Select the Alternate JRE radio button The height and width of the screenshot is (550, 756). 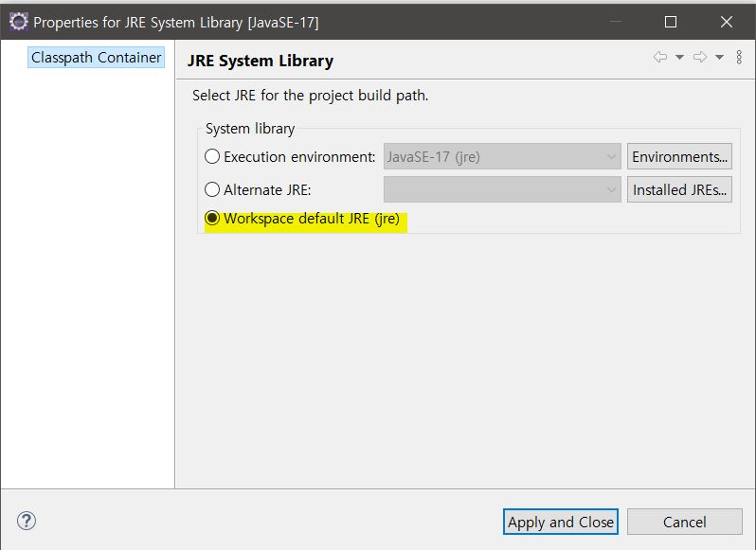pyautogui.click(x=212, y=189)
